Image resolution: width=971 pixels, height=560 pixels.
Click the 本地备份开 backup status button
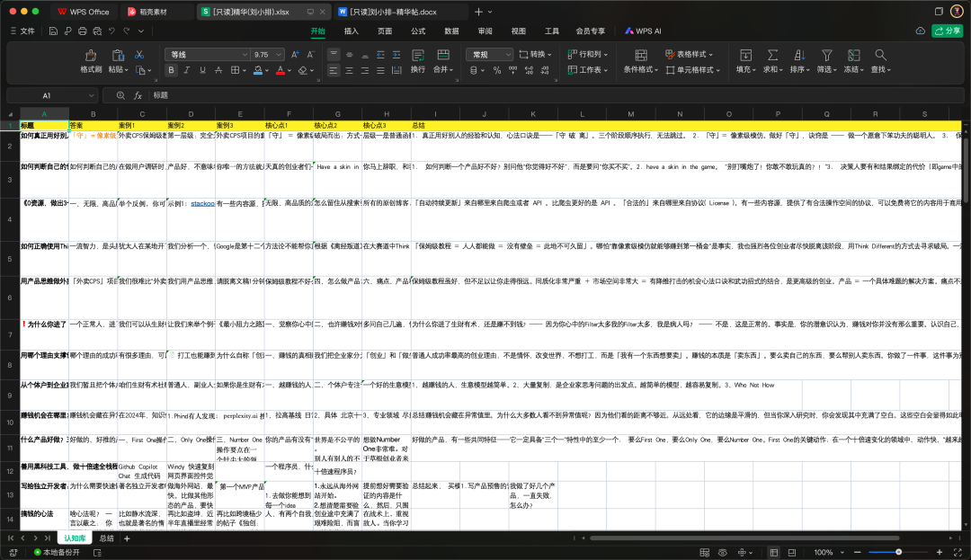point(57,552)
